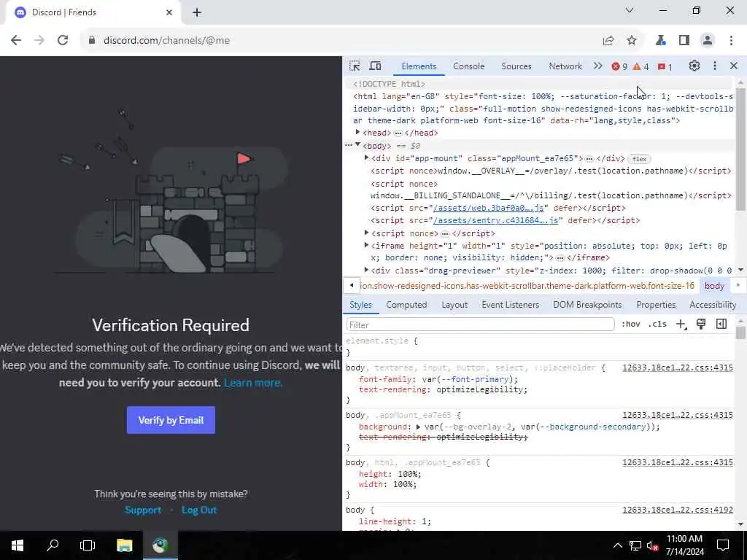Switch to the Console tab
The width and height of the screenshot is (747, 560).
tap(469, 66)
